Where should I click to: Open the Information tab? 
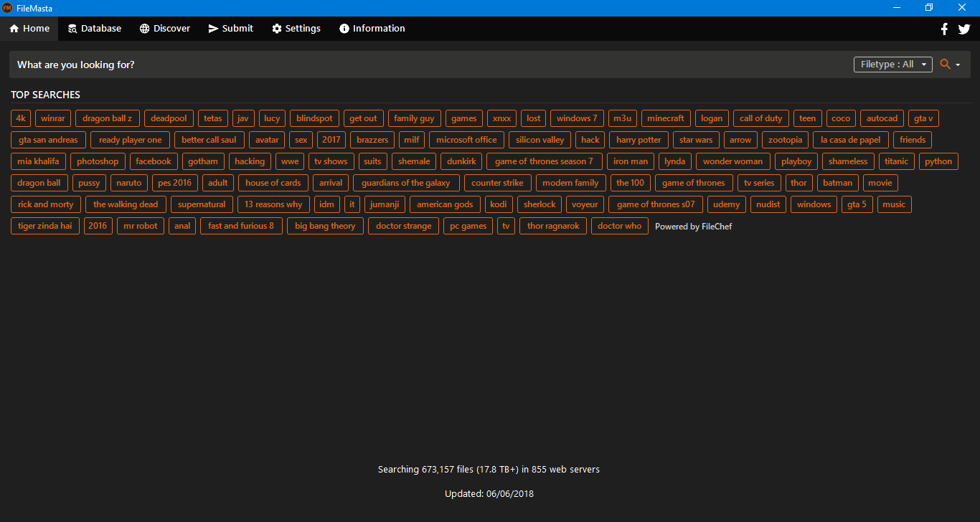pos(372,29)
